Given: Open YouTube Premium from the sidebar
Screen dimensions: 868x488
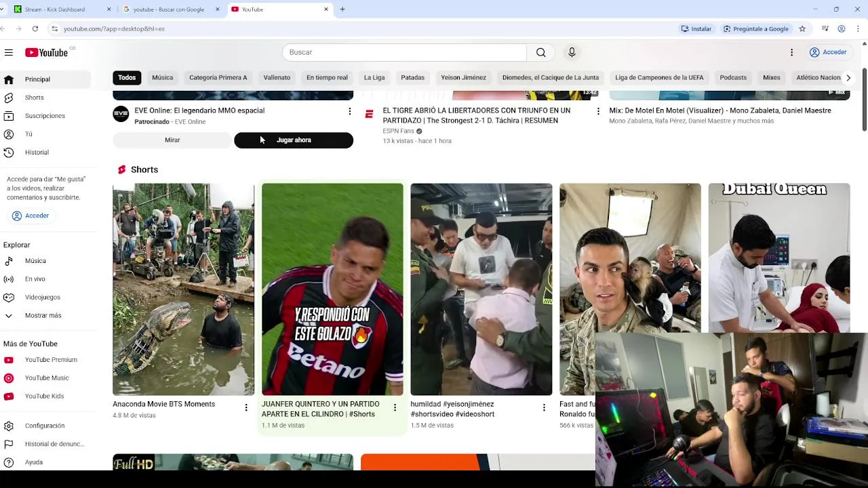Looking at the screenshot, I should [x=45, y=360].
